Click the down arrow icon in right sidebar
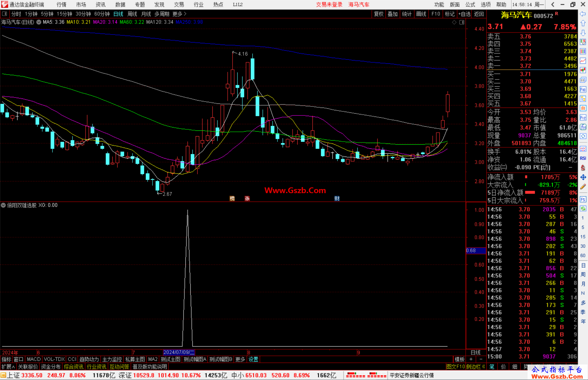The height and width of the screenshot is (380, 588). [x=583, y=33]
